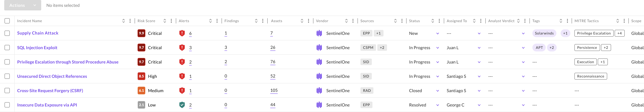This screenshot has width=644, height=112.
Task: Open Unsecured Direct Object References incident link
Action: 52,76
